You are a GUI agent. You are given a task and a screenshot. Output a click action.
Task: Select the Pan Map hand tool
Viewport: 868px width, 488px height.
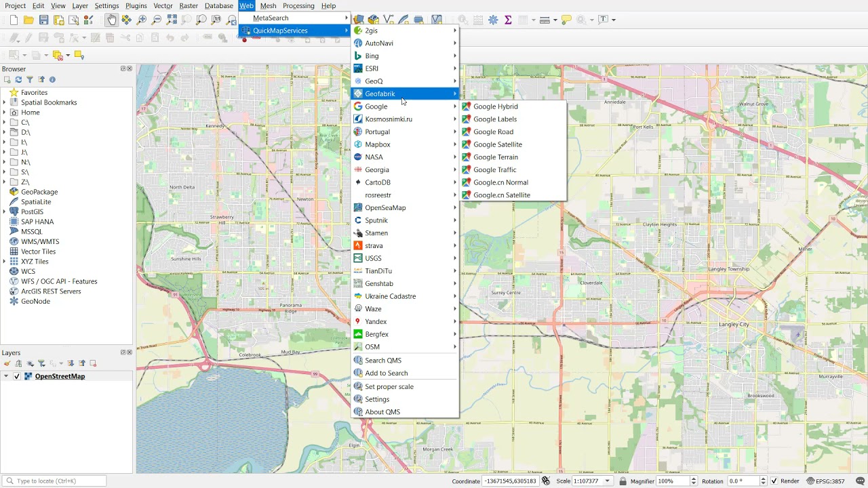111,20
